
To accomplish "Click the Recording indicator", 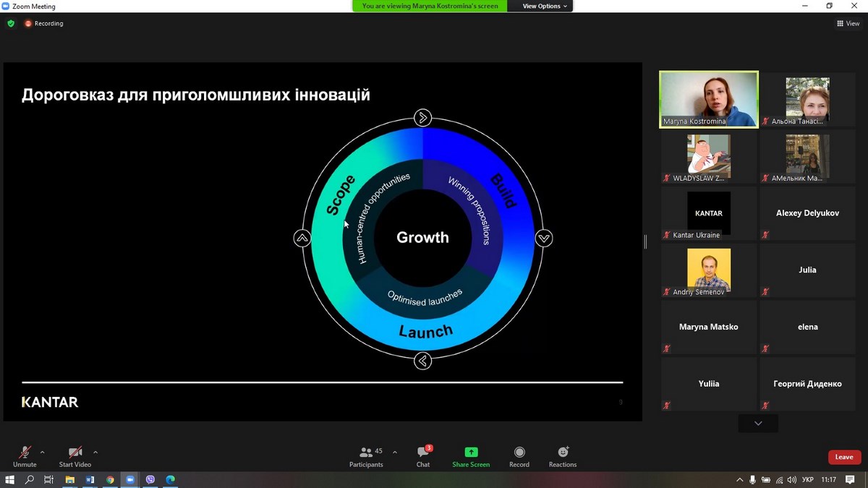I will coord(44,23).
